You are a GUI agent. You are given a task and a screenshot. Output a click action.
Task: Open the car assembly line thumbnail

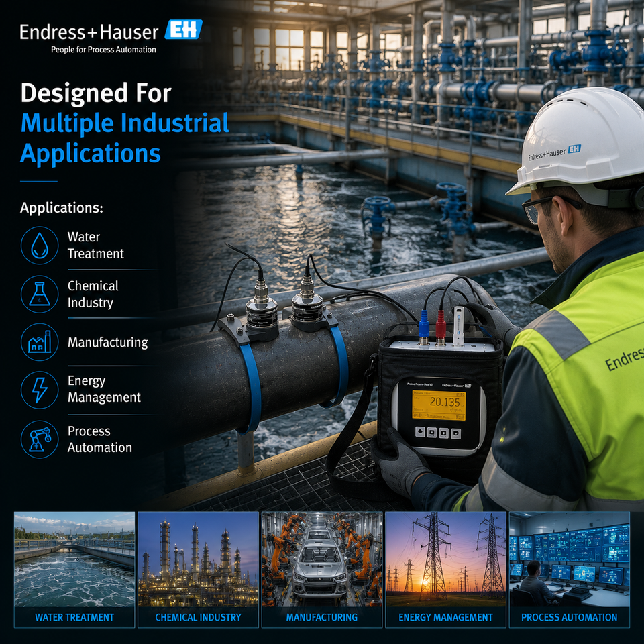pos(322,559)
